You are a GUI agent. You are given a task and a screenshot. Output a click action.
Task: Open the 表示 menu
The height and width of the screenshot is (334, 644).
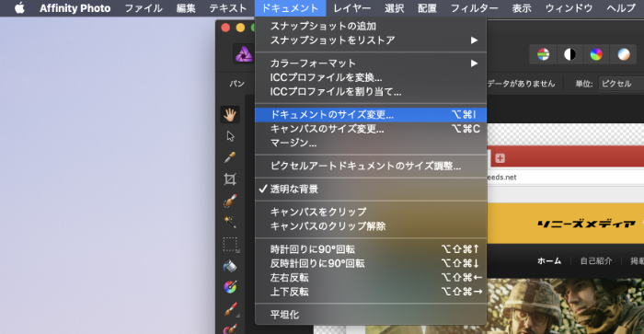tap(522, 8)
